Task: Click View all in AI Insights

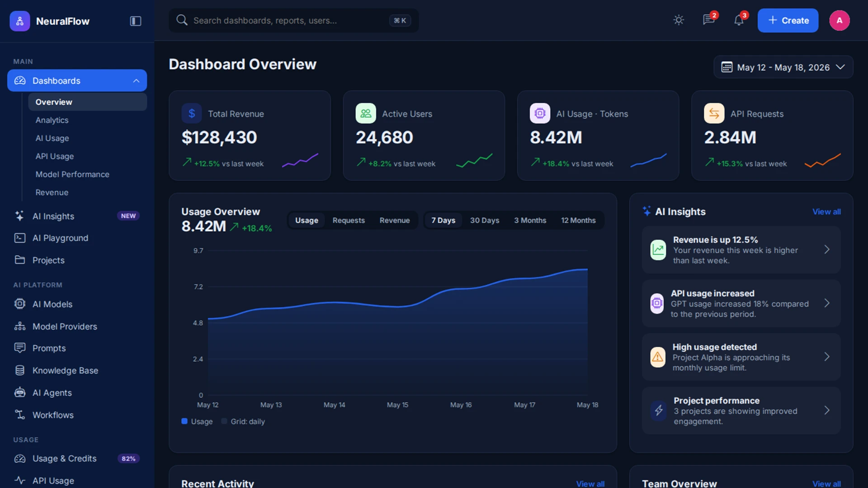Action: tap(826, 212)
